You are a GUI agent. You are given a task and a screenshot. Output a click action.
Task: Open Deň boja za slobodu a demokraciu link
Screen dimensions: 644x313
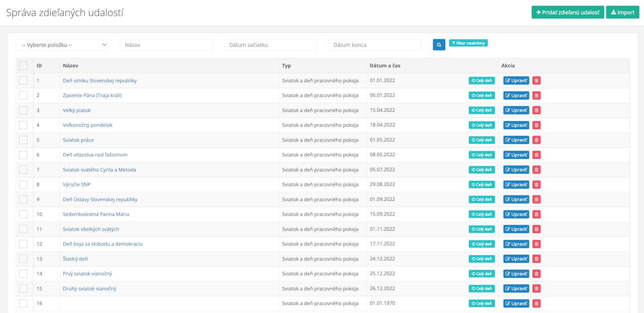coord(103,244)
